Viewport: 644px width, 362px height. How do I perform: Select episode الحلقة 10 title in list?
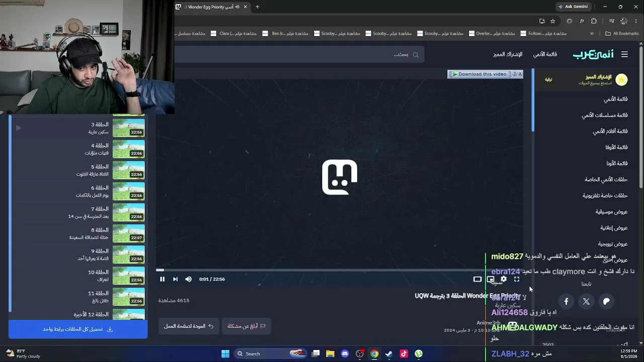[98, 272]
